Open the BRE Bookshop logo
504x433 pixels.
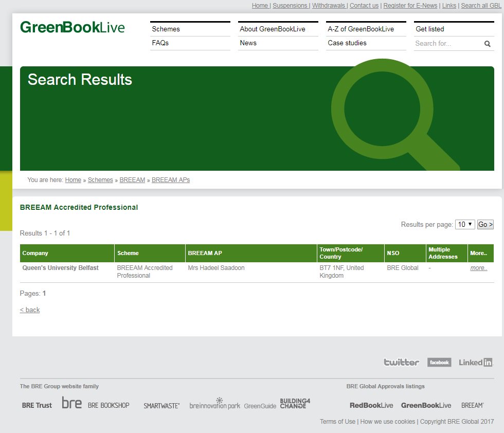pos(109,405)
